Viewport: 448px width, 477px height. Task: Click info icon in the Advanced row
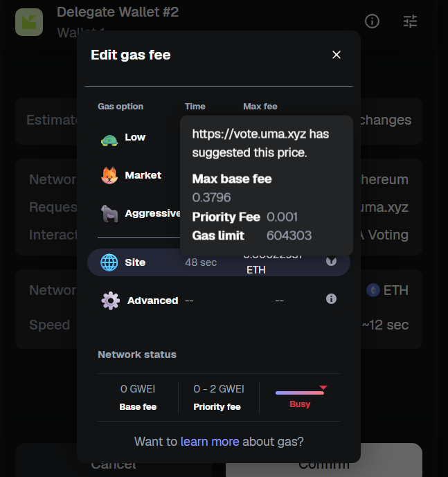[331, 299]
